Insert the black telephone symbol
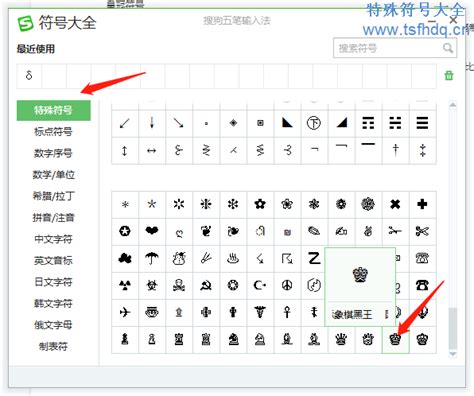The height and width of the screenshot is (396, 474). pos(422,285)
